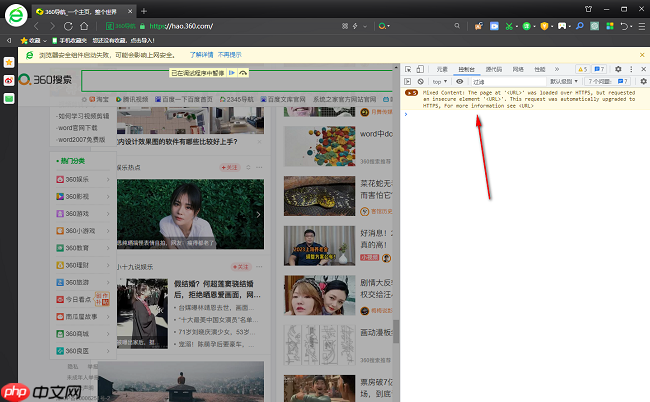Click the 不再提示 link
Viewport: 650px width, 402px height.
coord(229,54)
